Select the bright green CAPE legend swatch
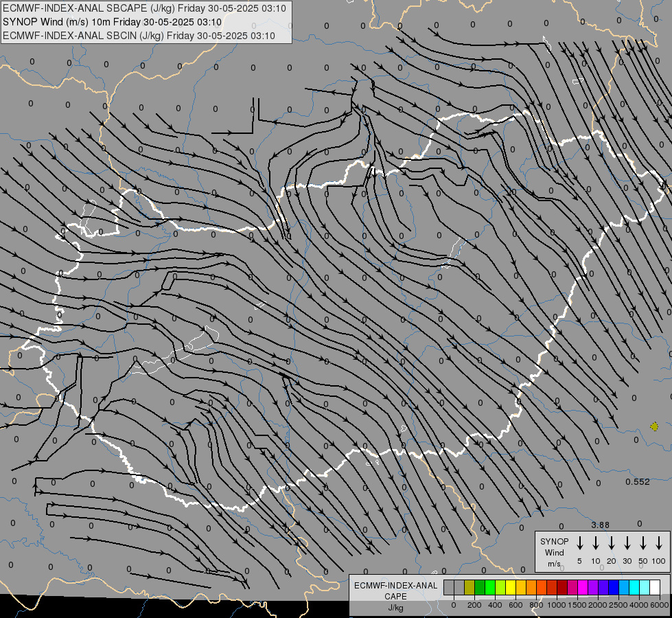Viewport: 672px width, 618px height. coord(490,588)
